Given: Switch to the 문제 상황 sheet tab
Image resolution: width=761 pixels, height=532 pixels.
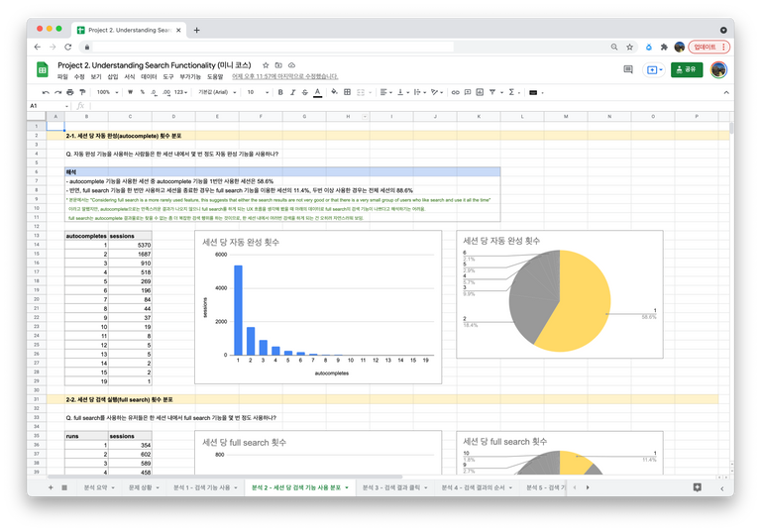Looking at the screenshot, I should click(x=144, y=487).
